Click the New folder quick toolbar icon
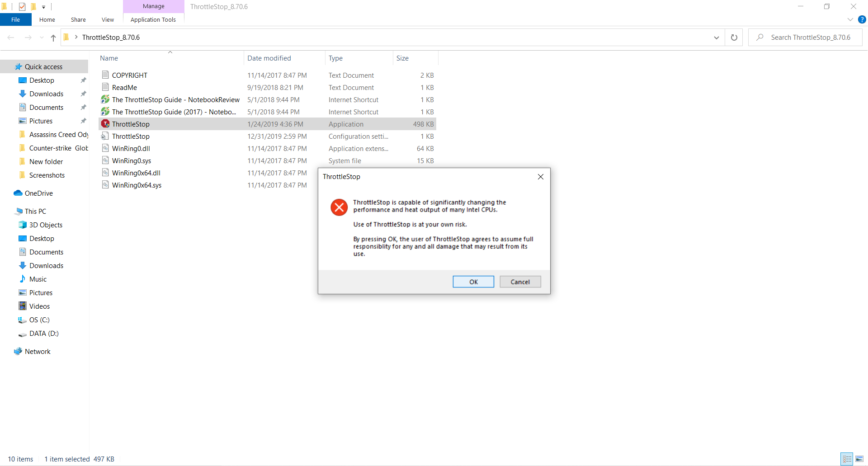 [x=33, y=7]
